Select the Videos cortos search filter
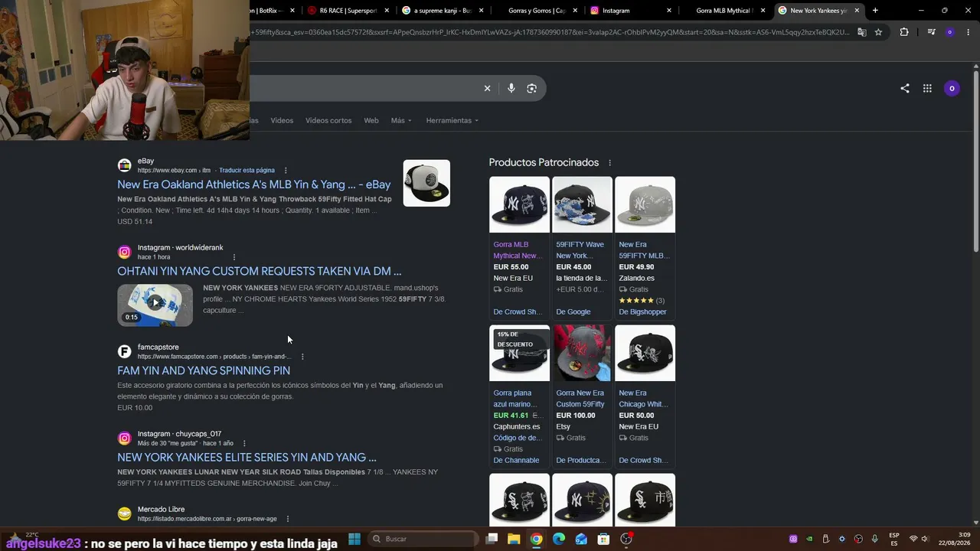Screen dimensions: 980x551 328,120
